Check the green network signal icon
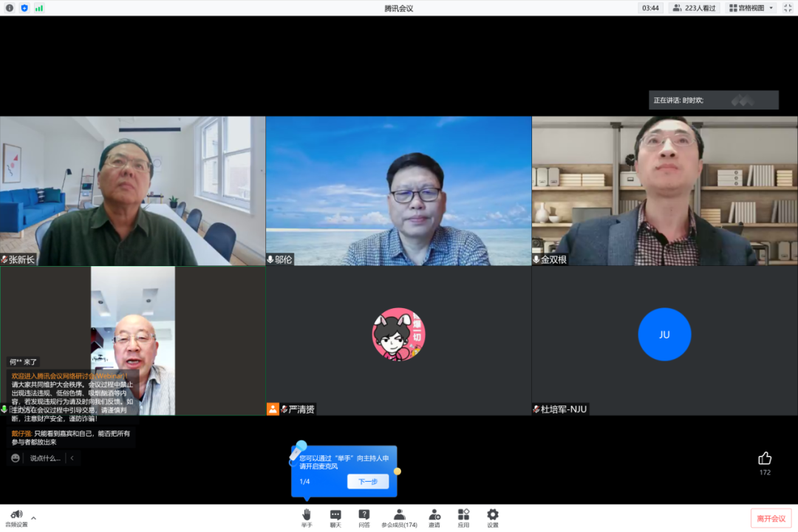Image resolution: width=798 pixels, height=532 pixels. pos(39,8)
